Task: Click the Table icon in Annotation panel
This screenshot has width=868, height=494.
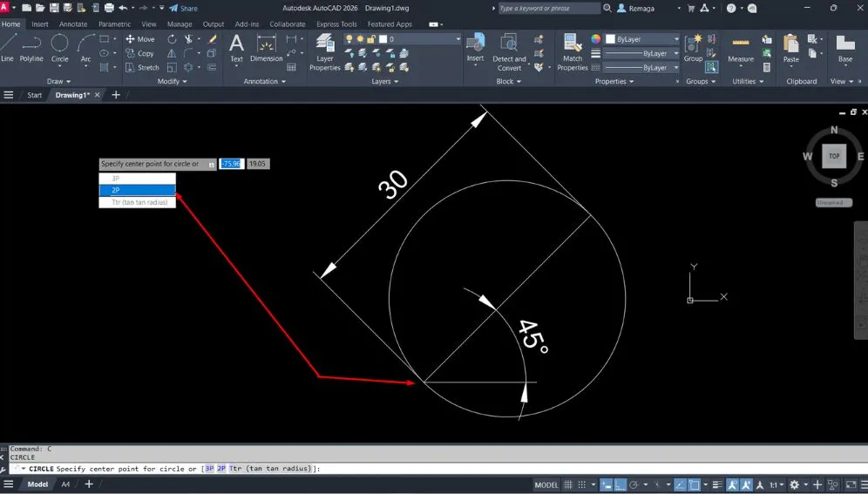Action: point(292,67)
